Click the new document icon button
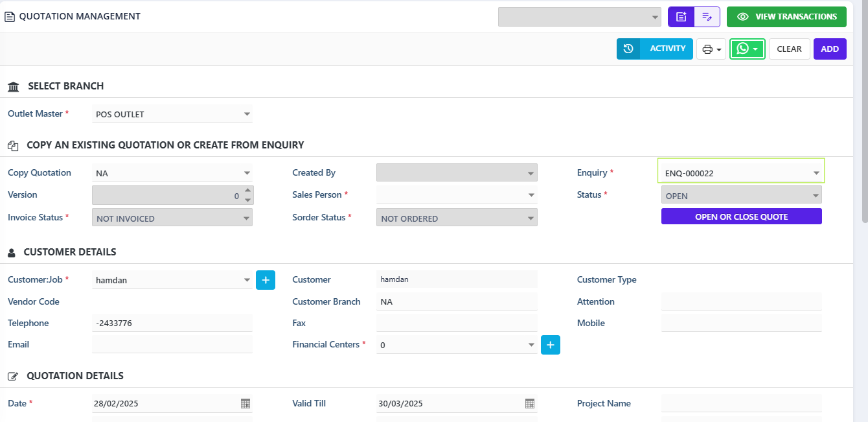Viewport: 868px width, 422px height. point(681,17)
